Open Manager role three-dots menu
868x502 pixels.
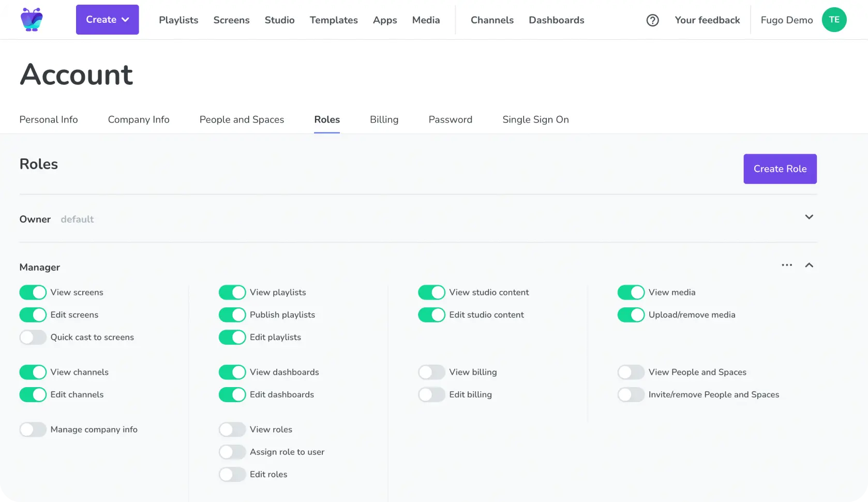[x=787, y=265]
